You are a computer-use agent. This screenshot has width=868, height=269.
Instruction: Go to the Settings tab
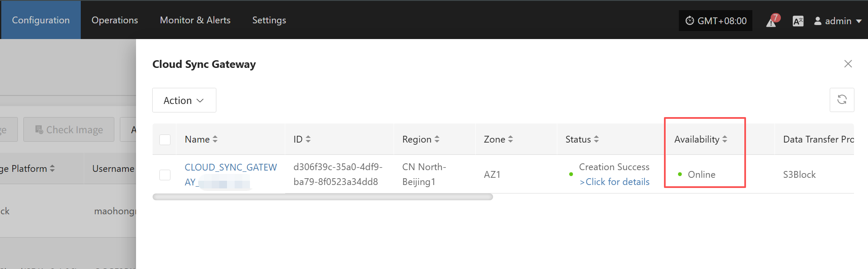pos(269,20)
